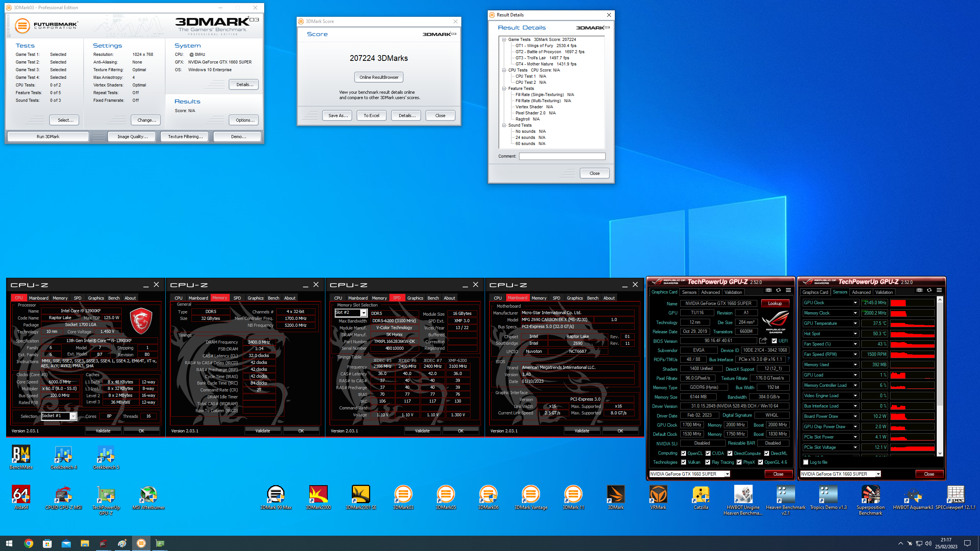Click the Run 3DMark button
Viewport: 980px width, 551px height.
pos(48,137)
